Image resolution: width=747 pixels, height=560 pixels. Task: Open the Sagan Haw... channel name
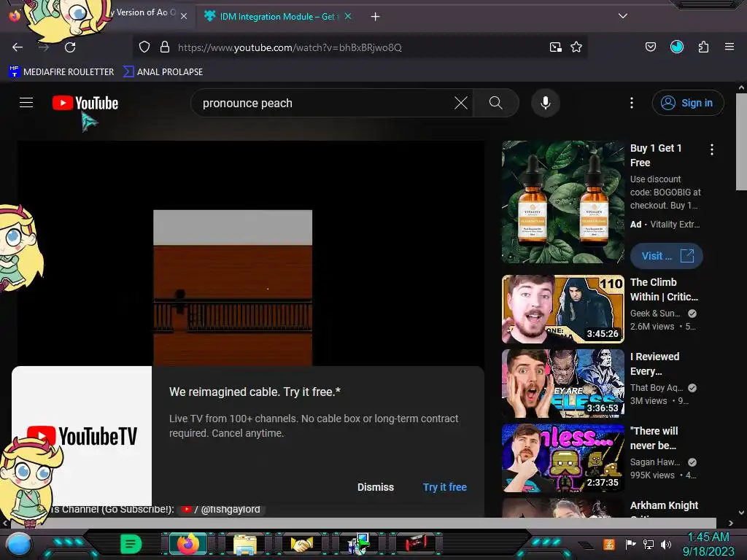pyautogui.click(x=655, y=462)
